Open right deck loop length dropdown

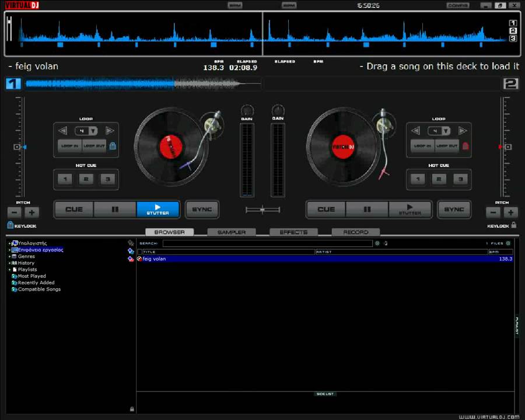click(446, 131)
